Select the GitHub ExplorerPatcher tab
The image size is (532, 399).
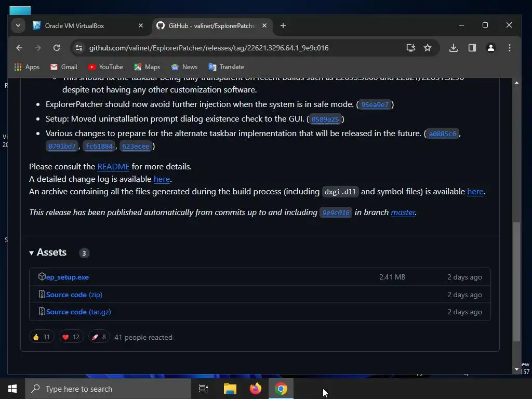[212, 26]
